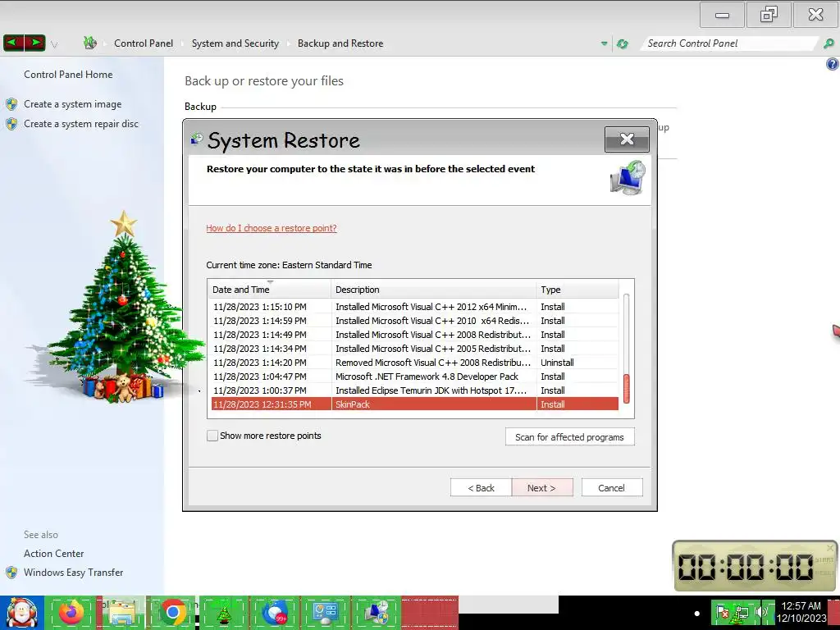840x630 pixels.
Task: Select the Visual C++ 2012 x64 restore point
Action: [x=413, y=307]
